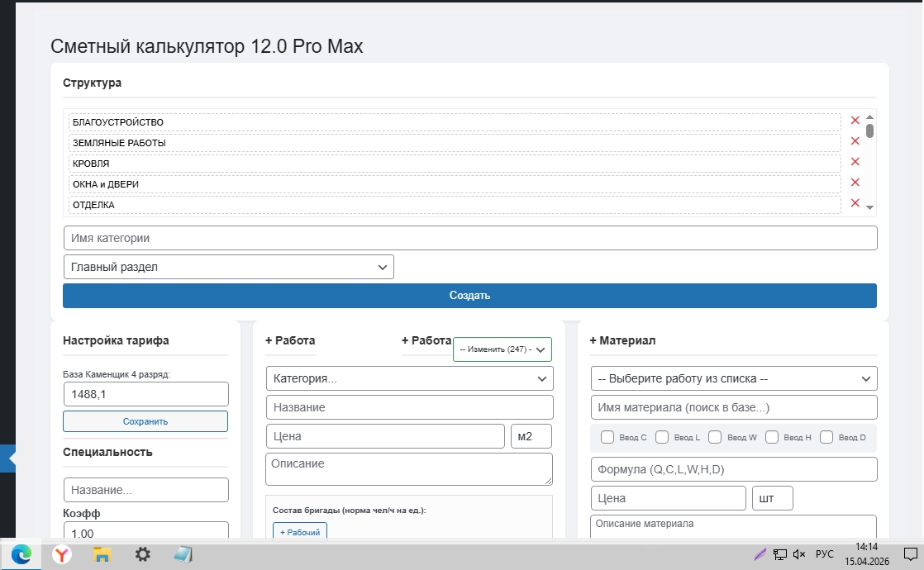This screenshot has height=570, width=924.
Task: Click the red X beside КРОВЛЯ
Action: coord(855,162)
